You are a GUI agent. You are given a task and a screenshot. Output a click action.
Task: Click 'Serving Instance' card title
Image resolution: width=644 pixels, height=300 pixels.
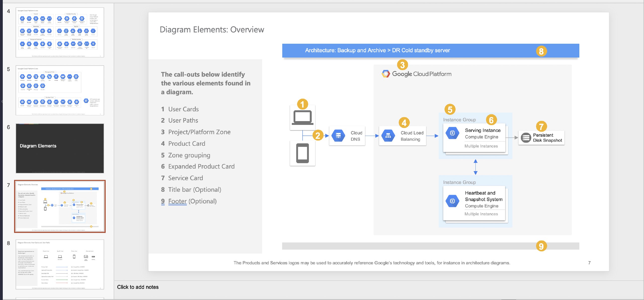point(482,130)
